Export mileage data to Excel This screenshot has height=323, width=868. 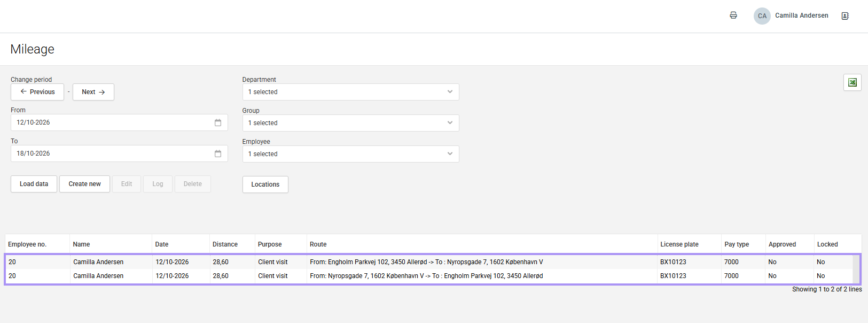tap(853, 82)
